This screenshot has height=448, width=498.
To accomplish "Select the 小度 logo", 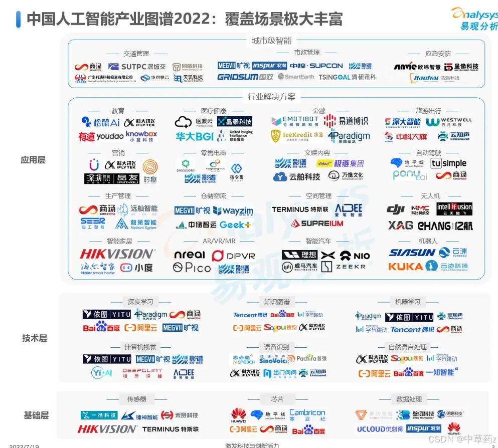I will 136,268.
